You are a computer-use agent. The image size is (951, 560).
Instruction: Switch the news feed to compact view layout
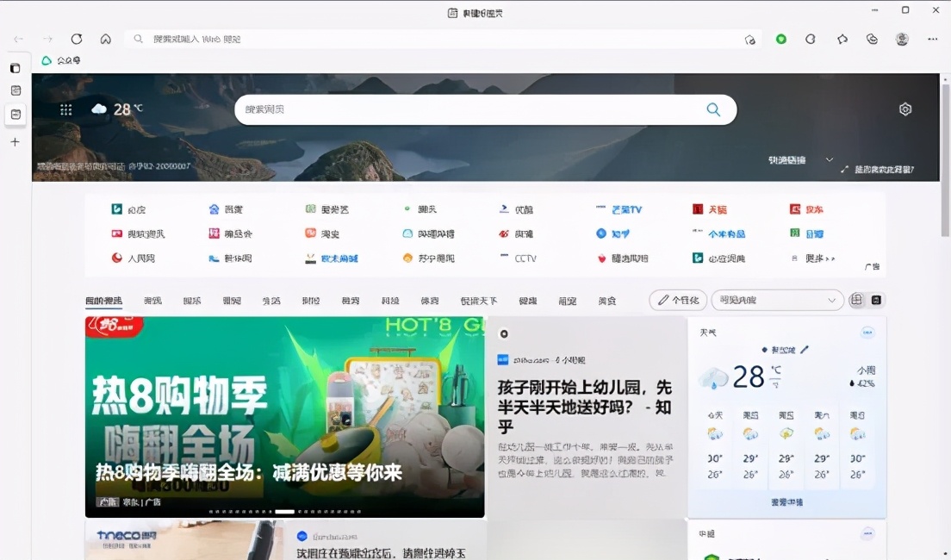(876, 299)
